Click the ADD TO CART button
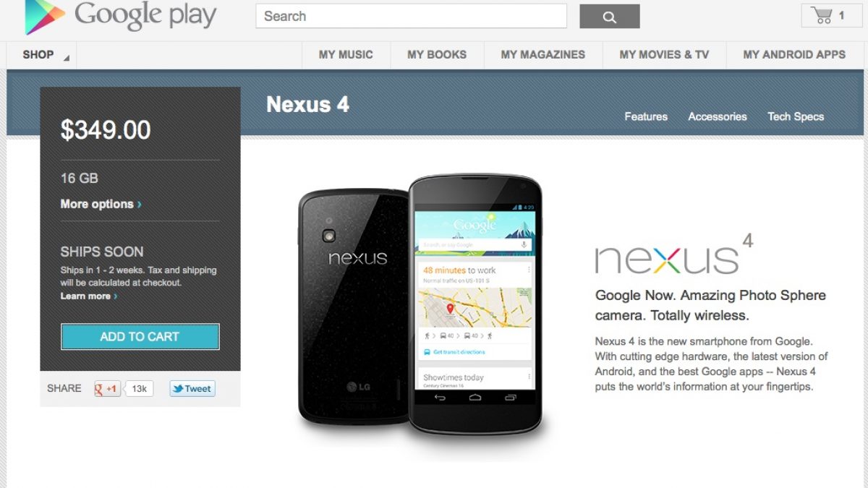Screen dimensions: 868x488 [140, 337]
